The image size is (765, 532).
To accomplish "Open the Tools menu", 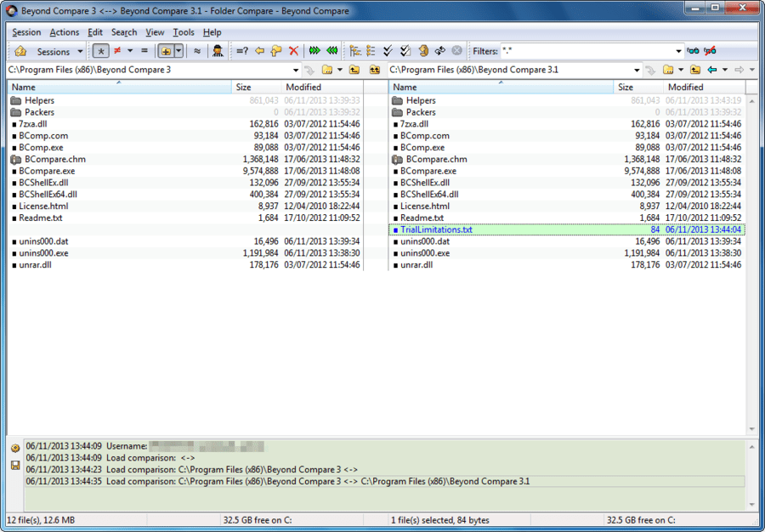I will 184,32.
